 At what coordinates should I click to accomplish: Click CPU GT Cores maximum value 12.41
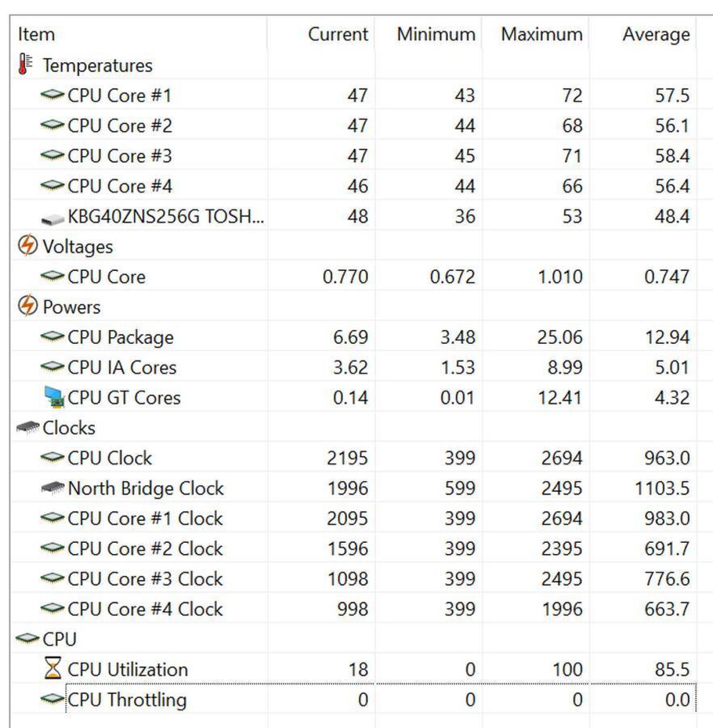click(560, 397)
